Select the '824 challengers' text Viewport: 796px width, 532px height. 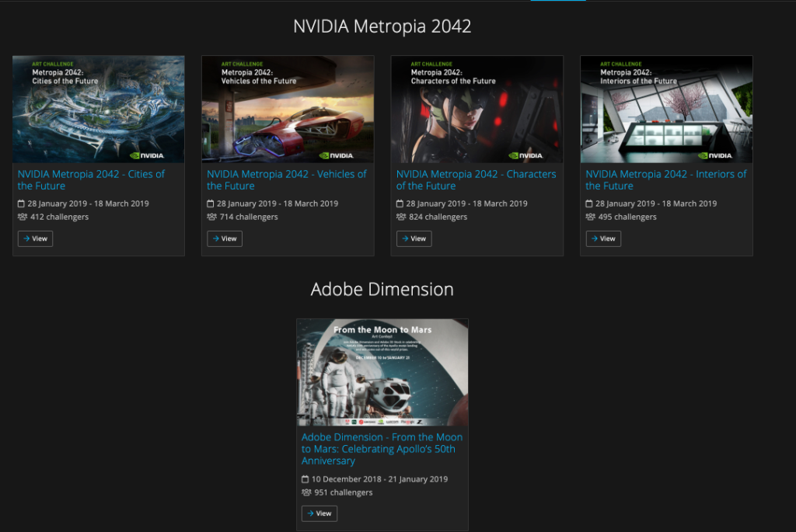click(x=438, y=217)
